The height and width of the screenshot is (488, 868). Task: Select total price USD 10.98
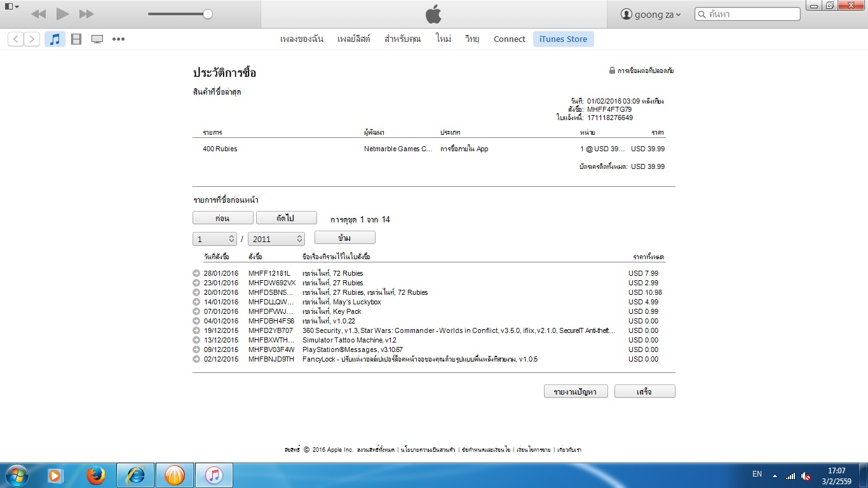point(645,292)
